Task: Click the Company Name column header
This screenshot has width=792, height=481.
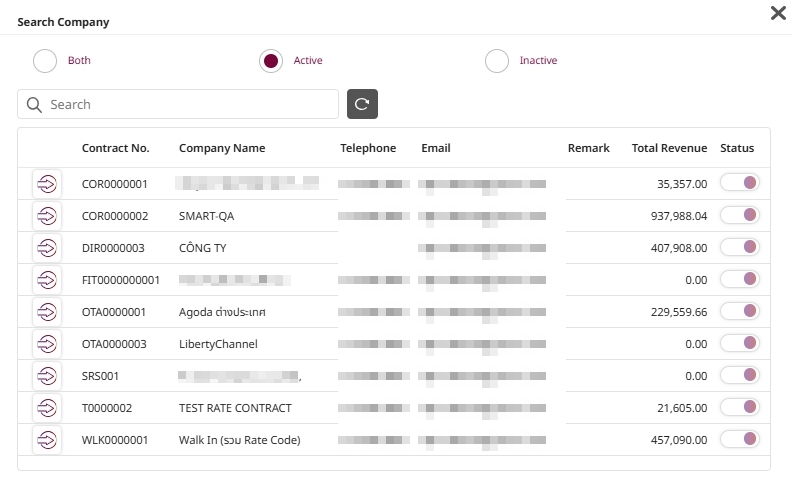Action: (222, 148)
